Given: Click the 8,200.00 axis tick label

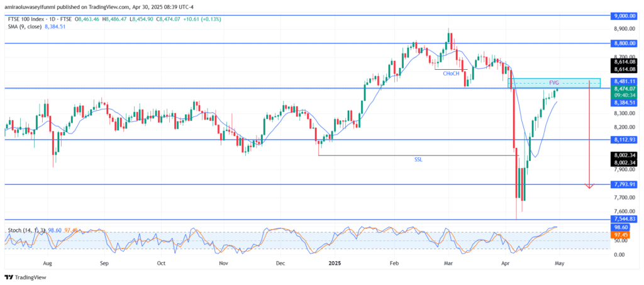Looking at the screenshot, I should [625, 127].
